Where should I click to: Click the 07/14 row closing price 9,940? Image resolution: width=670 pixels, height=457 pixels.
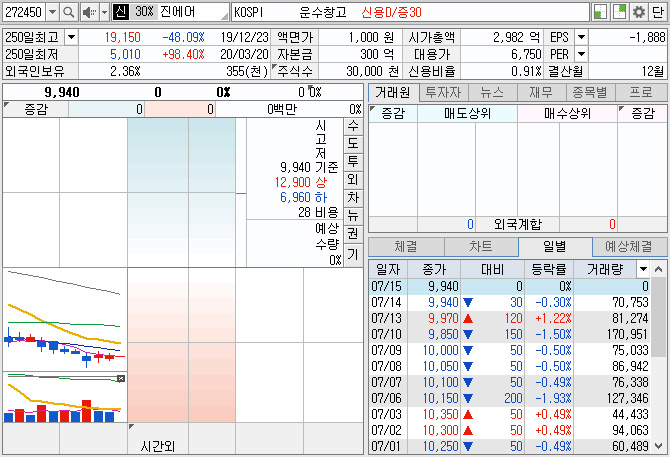coord(443,302)
